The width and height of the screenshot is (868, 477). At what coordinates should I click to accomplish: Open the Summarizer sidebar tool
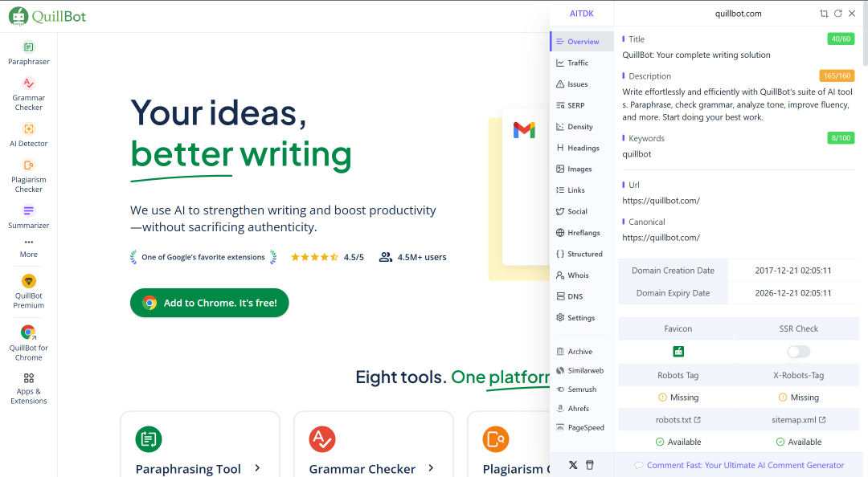coord(29,217)
